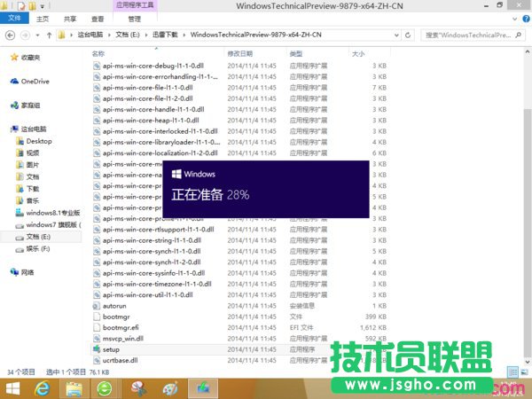Select the msvcp_win.dll file icon
Image resolution: width=532 pixels, height=399 pixels.
tap(97, 339)
